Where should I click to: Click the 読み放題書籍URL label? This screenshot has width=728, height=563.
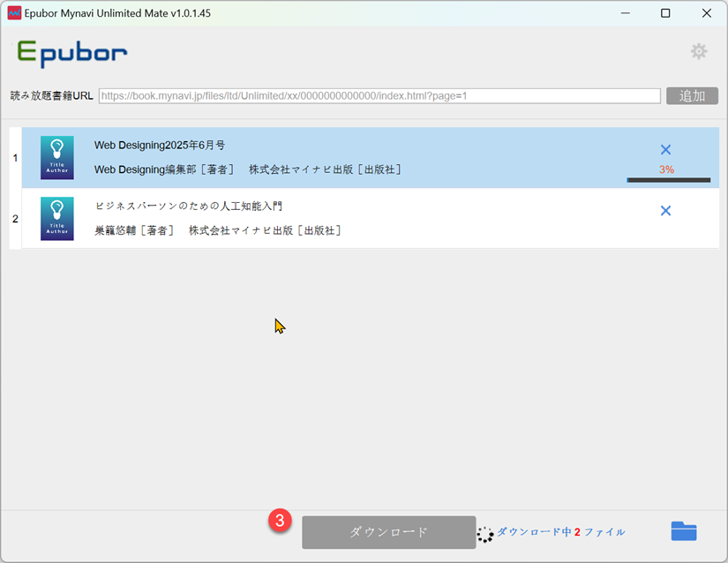(51, 96)
